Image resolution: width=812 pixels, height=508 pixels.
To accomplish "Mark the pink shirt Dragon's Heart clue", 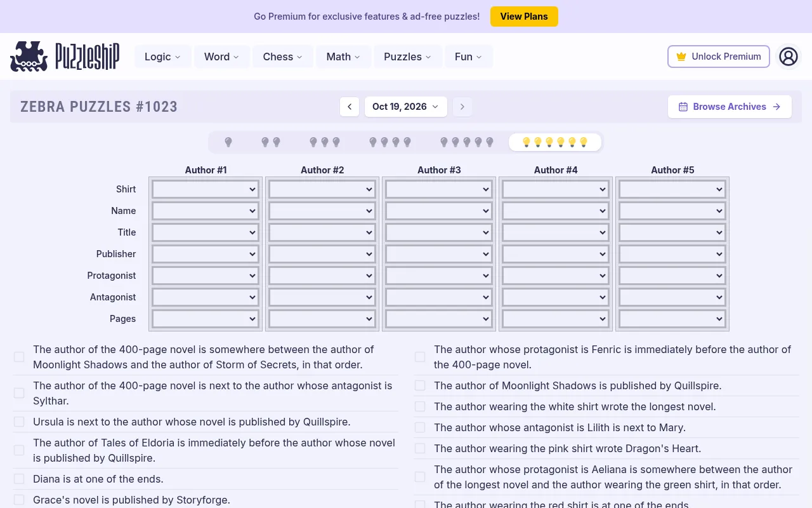I will (x=420, y=448).
